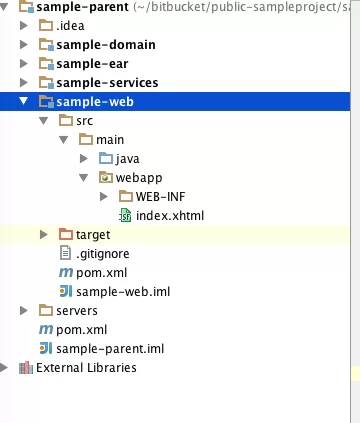Expand the sample-services module
The image size is (360, 423).
[x=24, y=83]
